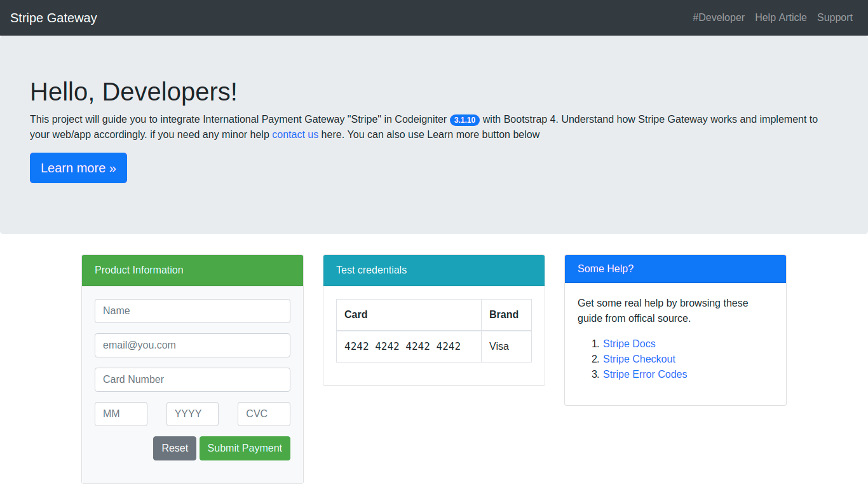Viewport: 868px width, 484px height.
Task: Click the YYYY expiry year field
Action: [193, 414]
